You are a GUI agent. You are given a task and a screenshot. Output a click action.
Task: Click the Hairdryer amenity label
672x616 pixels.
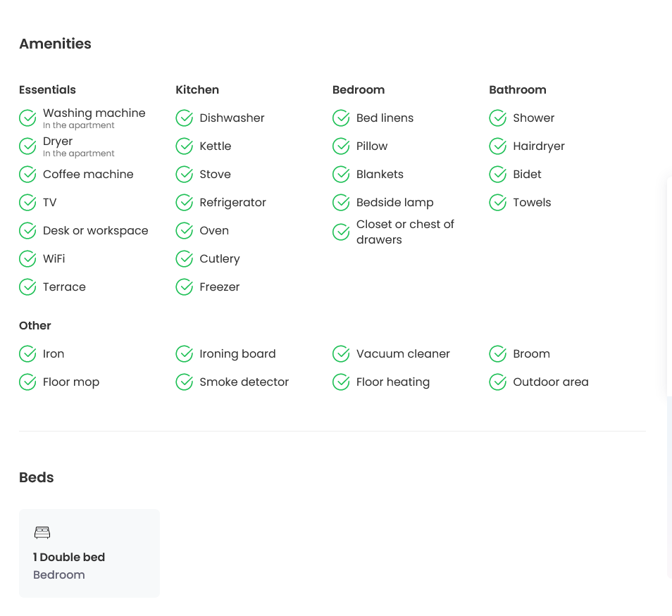pyautogui.click(x=539, y=146)
